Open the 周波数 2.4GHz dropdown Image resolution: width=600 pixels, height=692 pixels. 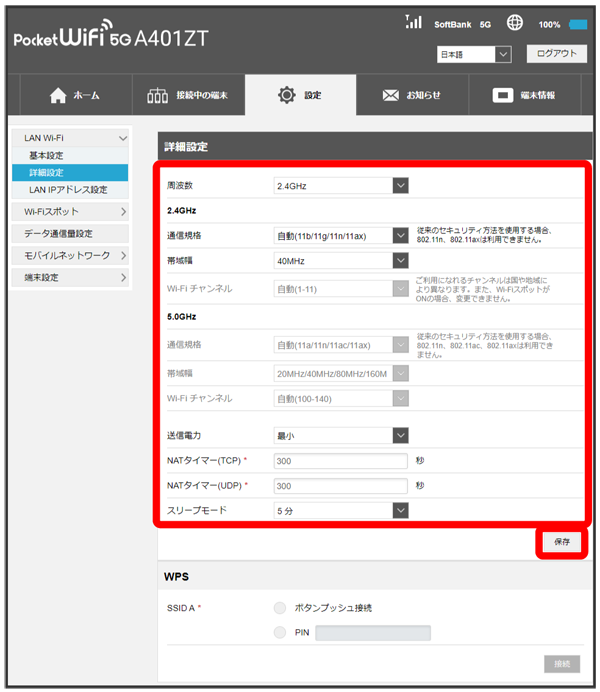[x=342, y=185]
